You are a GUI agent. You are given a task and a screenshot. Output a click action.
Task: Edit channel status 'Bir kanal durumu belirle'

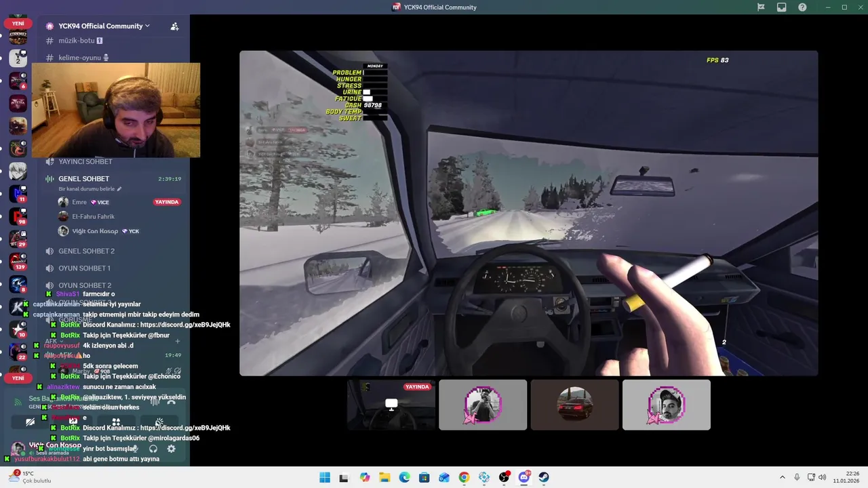pos(90,189)
